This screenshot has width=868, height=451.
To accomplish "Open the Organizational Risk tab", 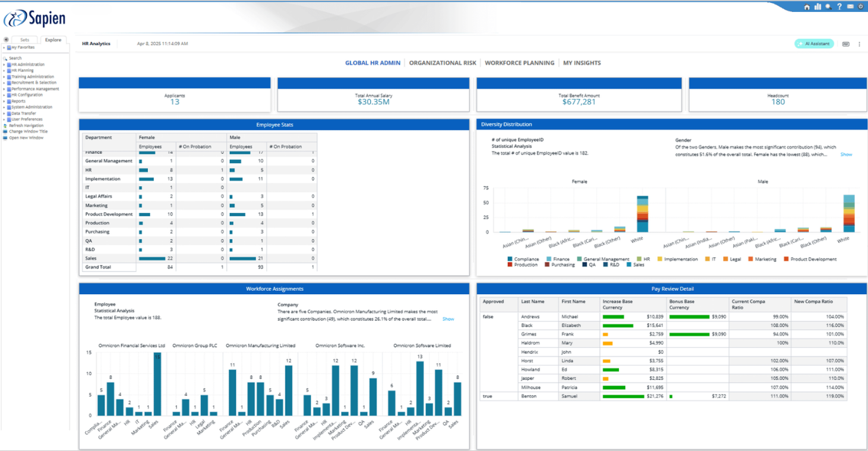I will click(443, 63).
